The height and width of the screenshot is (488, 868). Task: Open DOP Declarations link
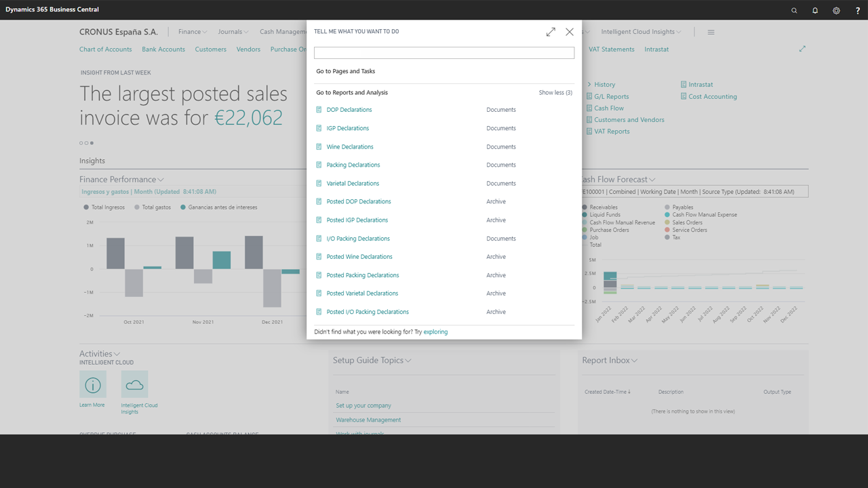pos(349,110)
